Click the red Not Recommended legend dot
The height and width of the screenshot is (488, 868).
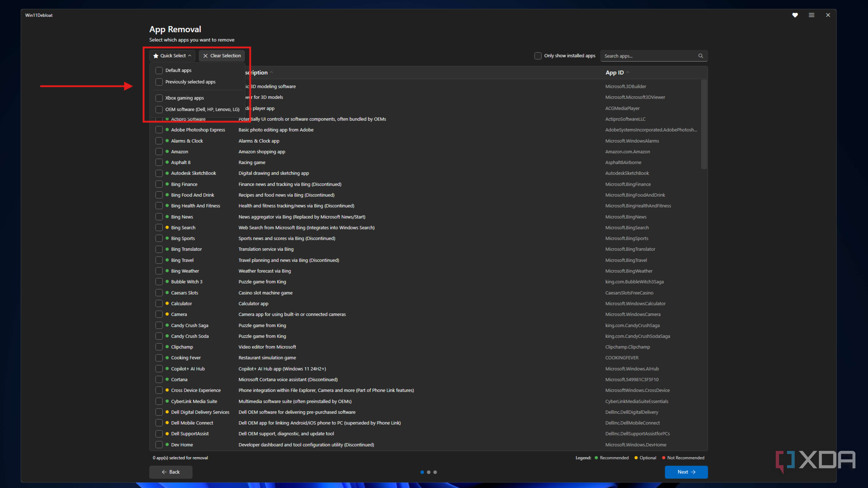click(664, 458)
